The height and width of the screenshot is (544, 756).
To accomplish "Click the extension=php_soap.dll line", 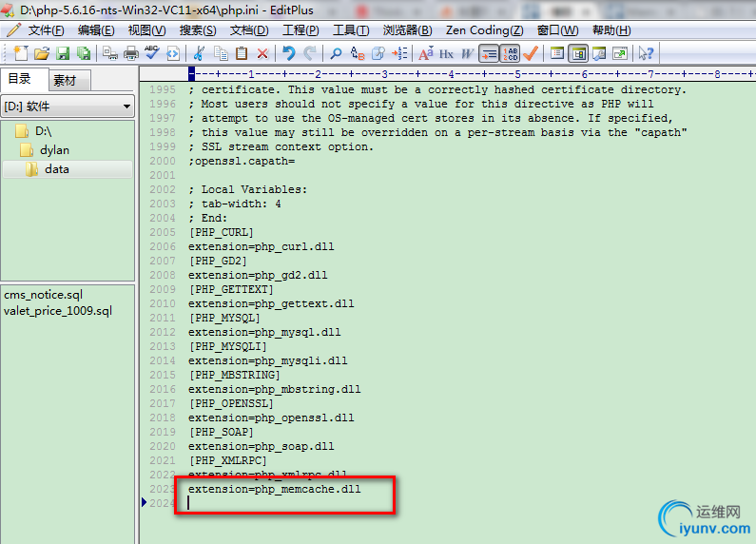I will 261,446.
